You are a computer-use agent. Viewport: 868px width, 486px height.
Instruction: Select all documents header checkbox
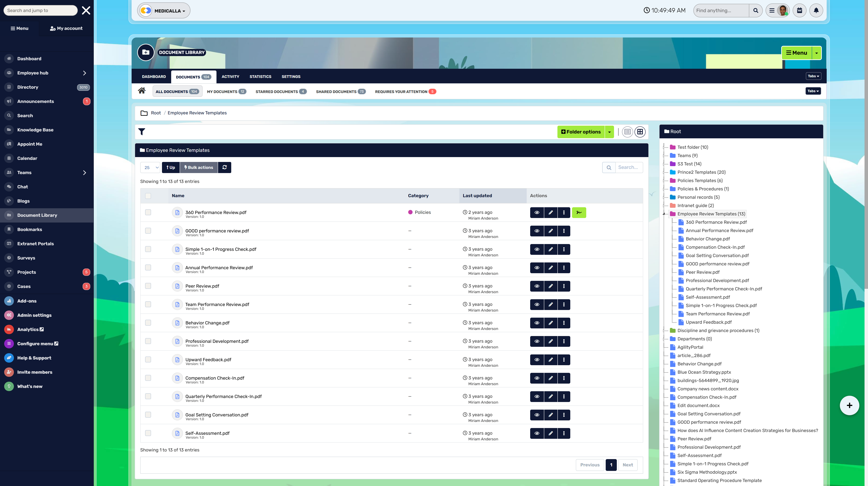pyautogui.click(x=148, y=196)
